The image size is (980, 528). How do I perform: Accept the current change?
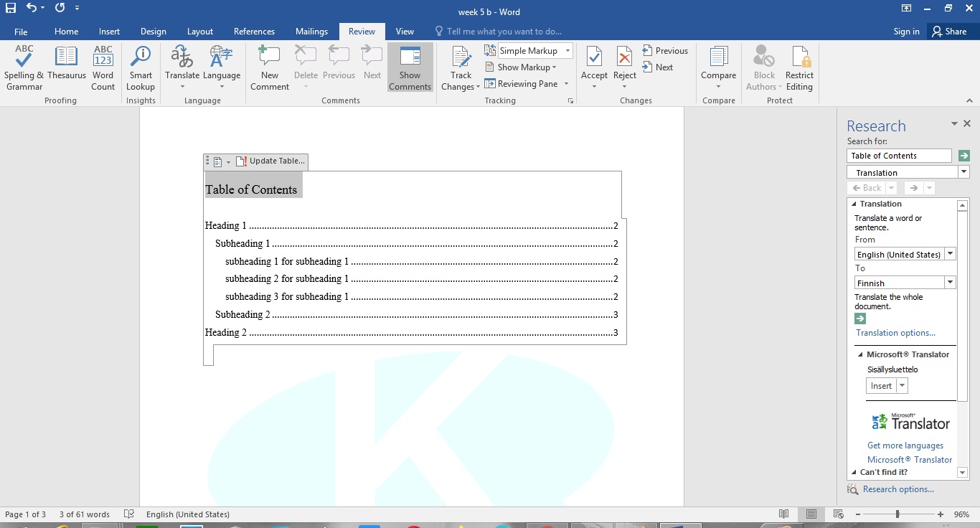pos(594,68)
